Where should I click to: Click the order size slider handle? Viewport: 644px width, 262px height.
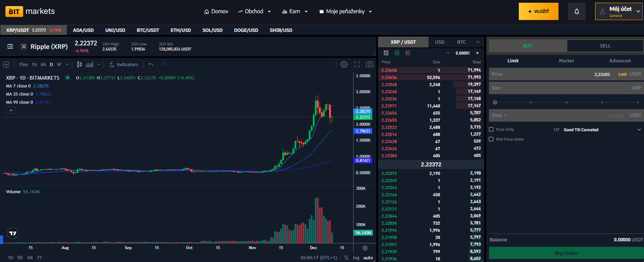[x=495, y=102]
